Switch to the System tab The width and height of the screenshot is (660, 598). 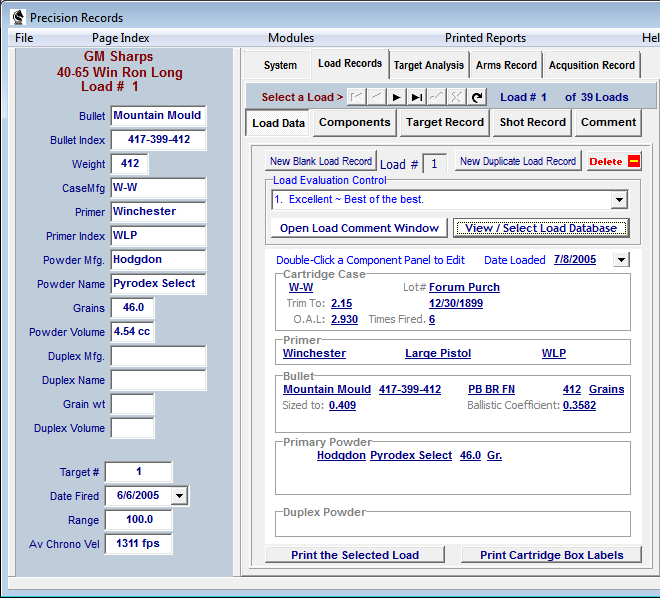[280, 65]
